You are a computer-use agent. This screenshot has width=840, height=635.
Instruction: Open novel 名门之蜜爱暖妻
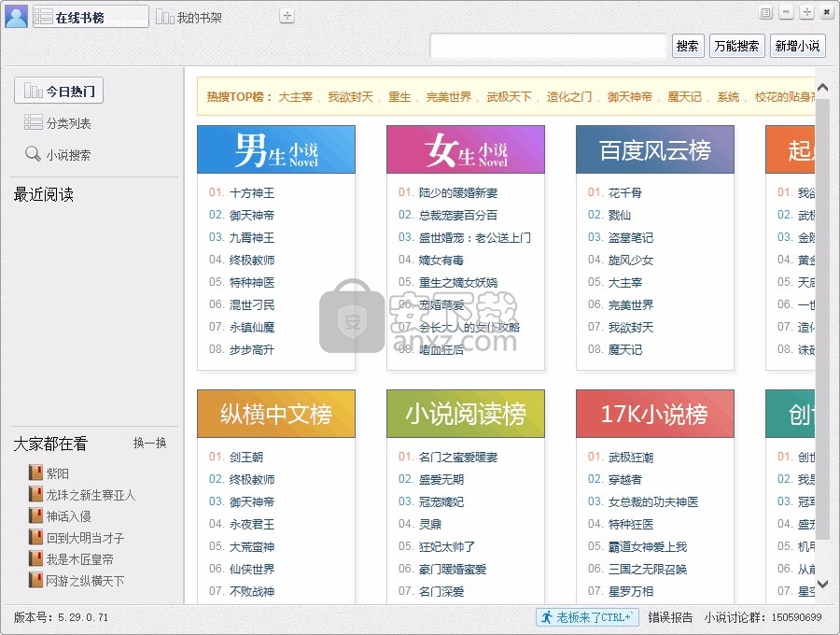(458, 457)
